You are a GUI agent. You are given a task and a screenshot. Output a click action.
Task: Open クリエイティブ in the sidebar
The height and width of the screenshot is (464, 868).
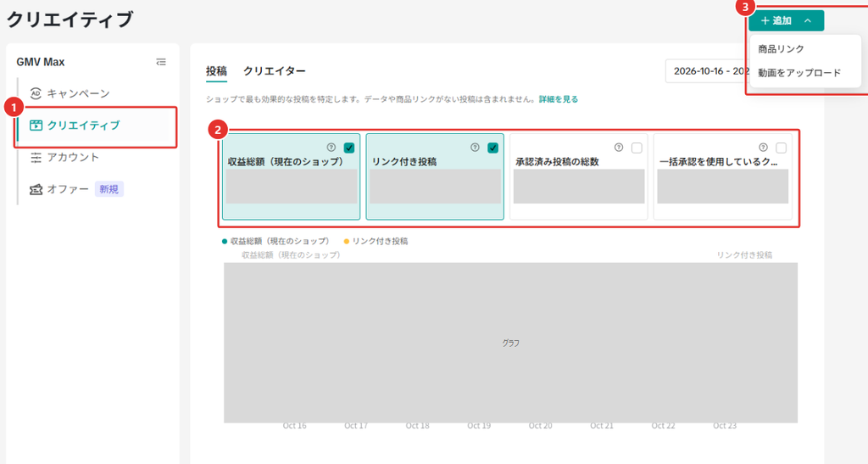pyautogui.click(x=83, y=126)
